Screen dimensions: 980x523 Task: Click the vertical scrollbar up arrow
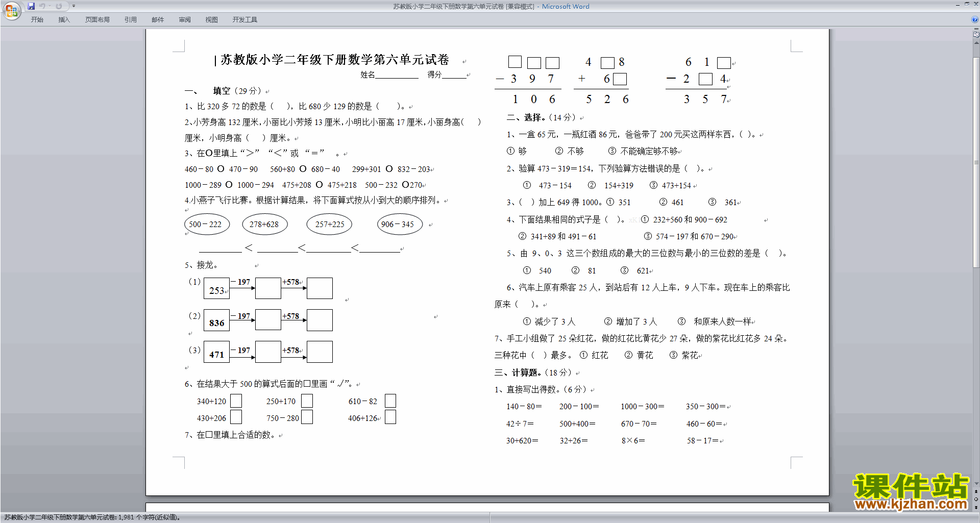pyautogui.click(x=976, y=42)
